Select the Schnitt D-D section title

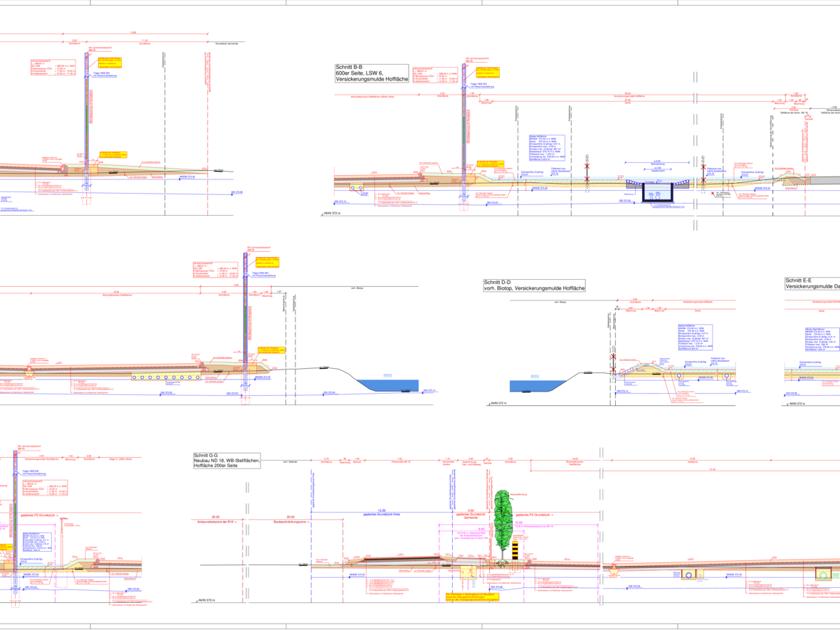pyautogui.click(x=534, y=286)
